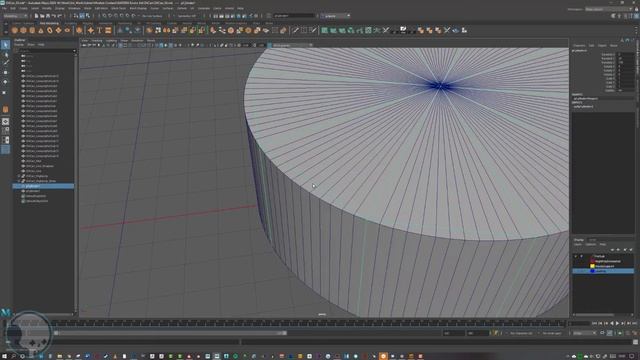Switch to the Anim tab in layer editor
The image size is (640, 360).
coord(592,240)
